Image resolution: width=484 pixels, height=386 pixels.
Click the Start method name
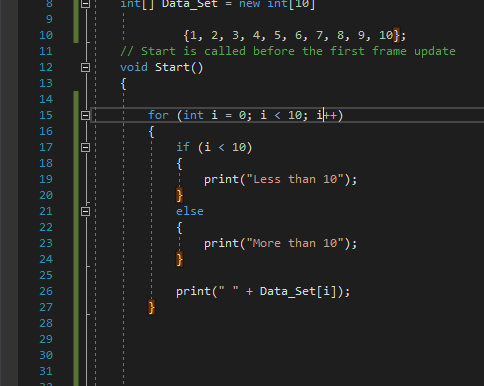(172, 67)
